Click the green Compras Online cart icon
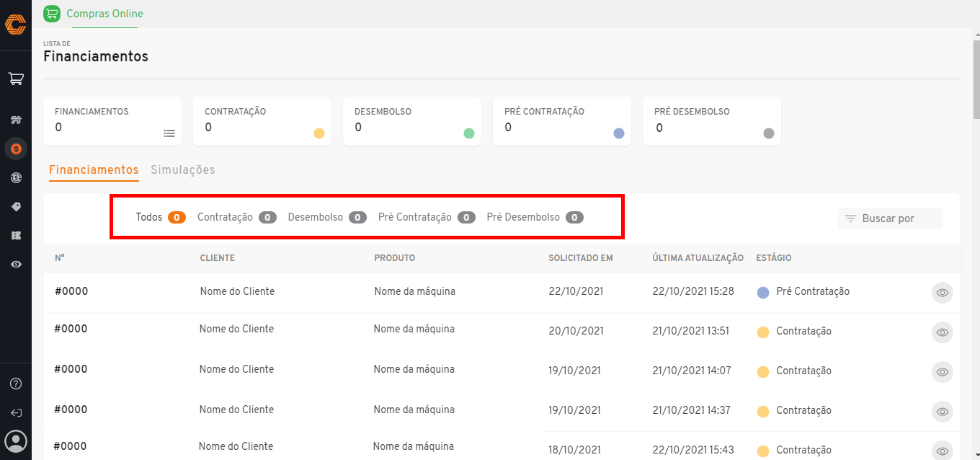980x460 pixels. [52, 14]
